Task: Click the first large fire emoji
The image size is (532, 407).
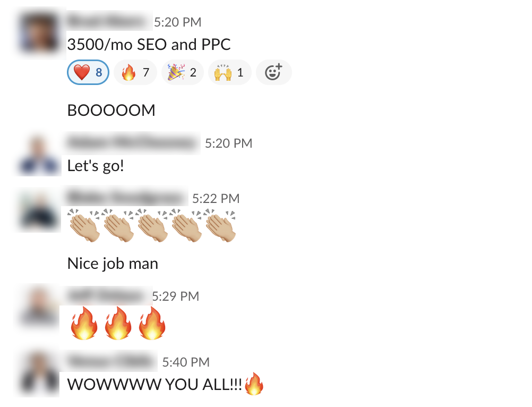Action: (x=84, y=323)
